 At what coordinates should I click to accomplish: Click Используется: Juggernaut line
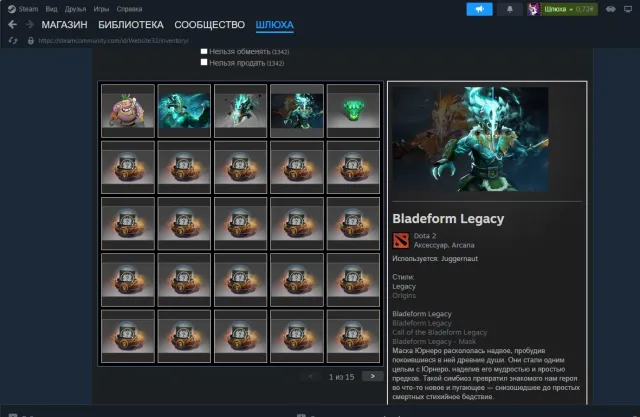(435, 259)
